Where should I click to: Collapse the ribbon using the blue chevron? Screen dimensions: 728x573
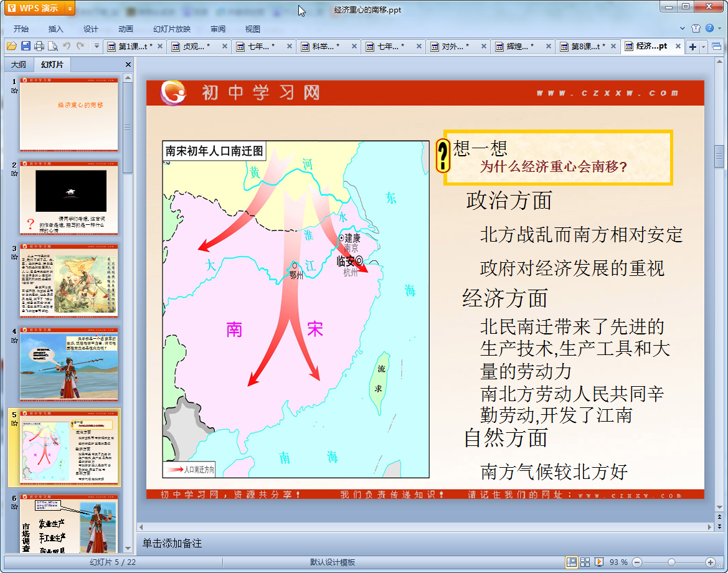tap(683, 29)
